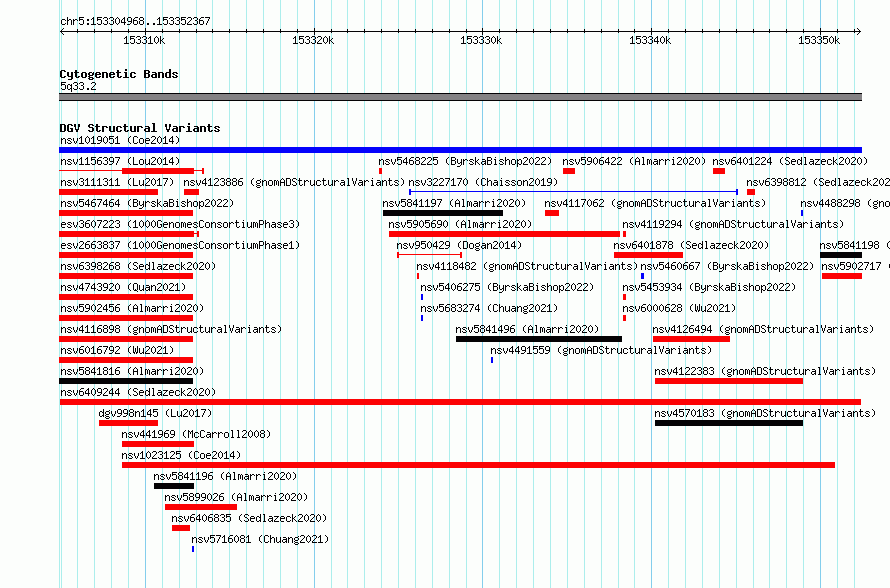
Task: Select the red nsv5905690 variant bar
Action: tap(505, 234)
